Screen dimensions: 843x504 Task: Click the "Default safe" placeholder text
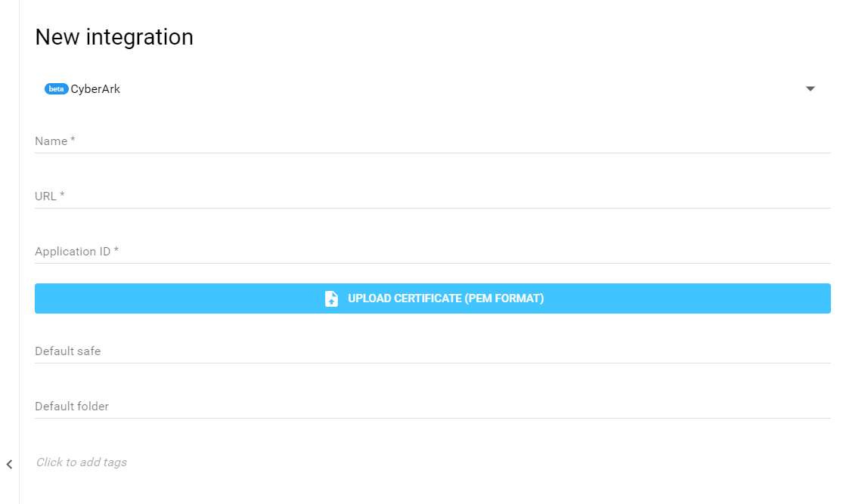pyautogui.click(x=67, y=351)
